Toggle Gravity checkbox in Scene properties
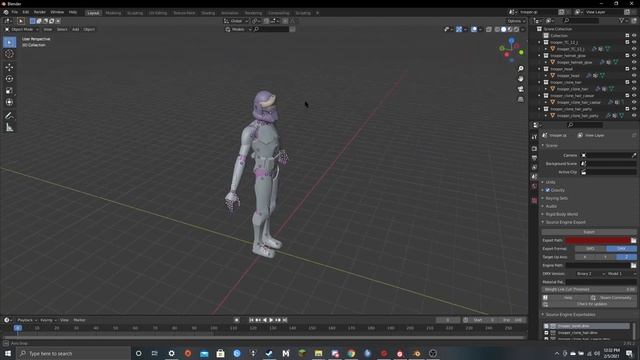 coord(548,190)
